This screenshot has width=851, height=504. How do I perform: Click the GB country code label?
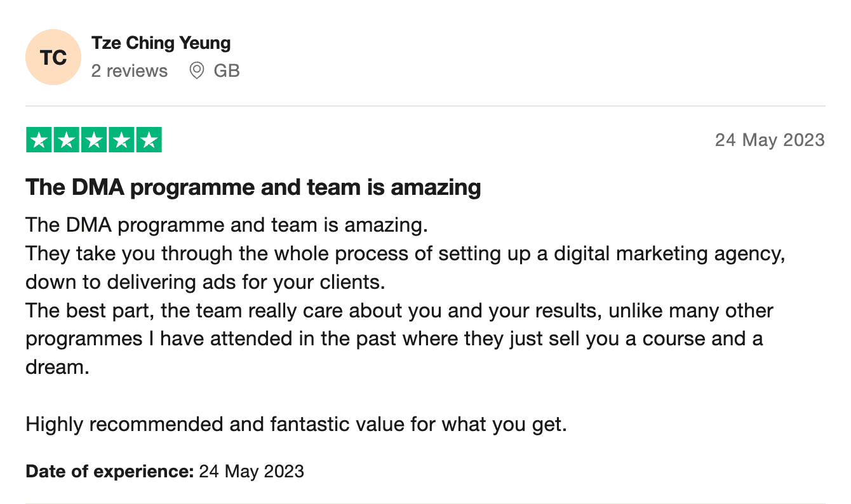coord(227,70)
